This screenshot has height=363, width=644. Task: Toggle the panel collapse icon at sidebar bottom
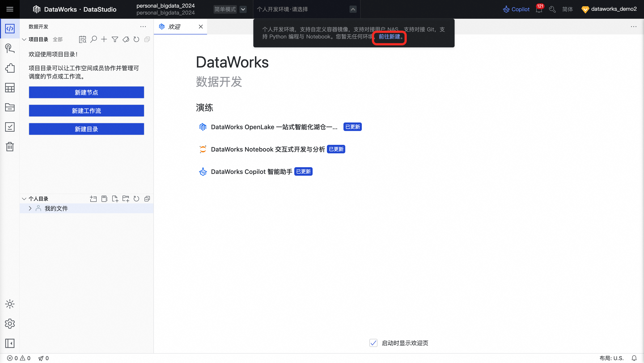(x=10, y=343)
